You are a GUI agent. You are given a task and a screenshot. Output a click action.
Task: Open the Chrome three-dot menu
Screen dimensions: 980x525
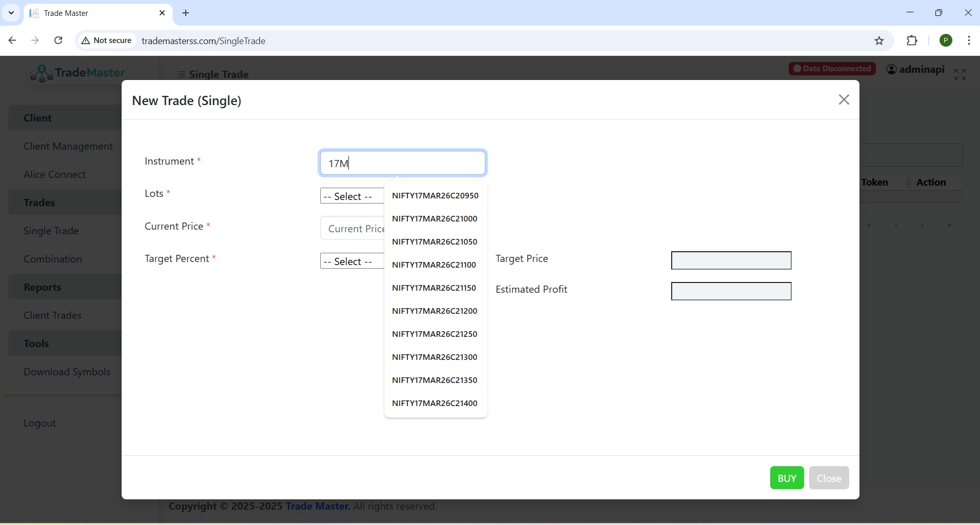(970, 41)
